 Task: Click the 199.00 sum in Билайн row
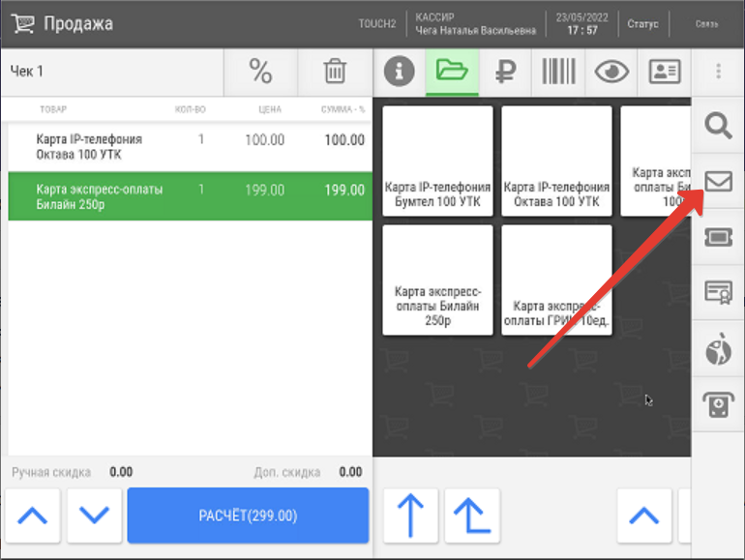coord(344,190)
